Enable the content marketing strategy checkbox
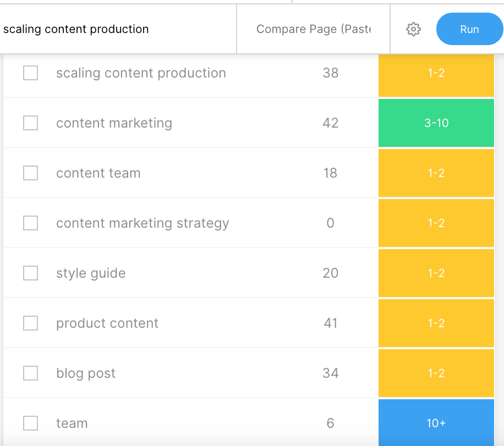The height and width of the screenshot is (446, 504). pyautogui.click(x=30, y=223)
